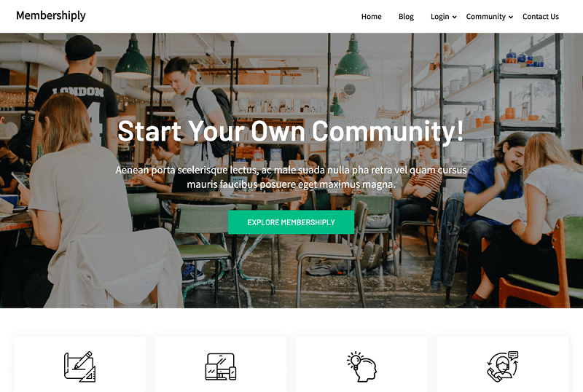Go to the Home page link

[x=371, y=17]
